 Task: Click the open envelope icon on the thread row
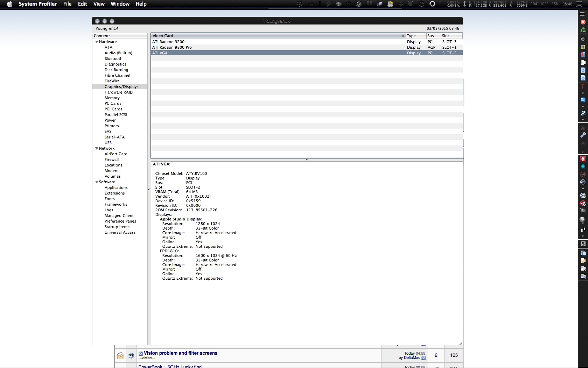coord(120,355)
